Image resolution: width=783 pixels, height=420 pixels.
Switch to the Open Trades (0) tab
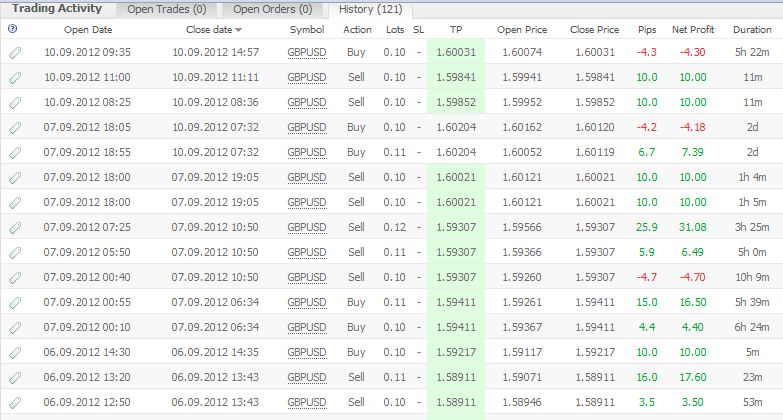coord(167,9)
